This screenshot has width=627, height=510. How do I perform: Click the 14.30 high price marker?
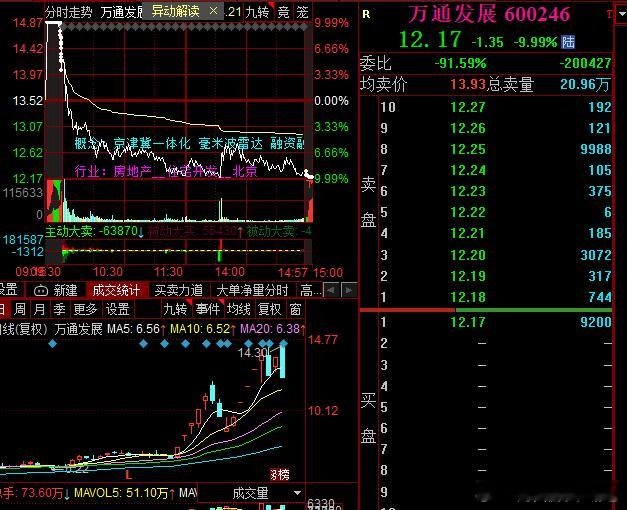point(253,352)
